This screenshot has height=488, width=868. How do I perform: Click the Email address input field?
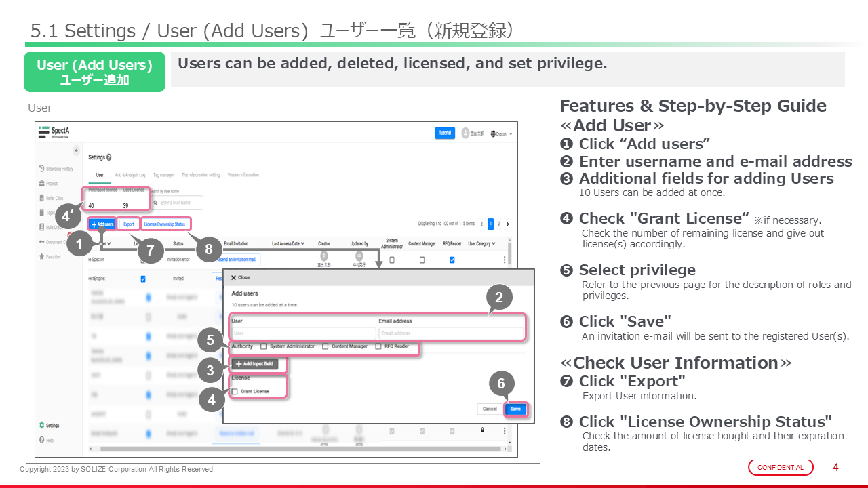450,333
